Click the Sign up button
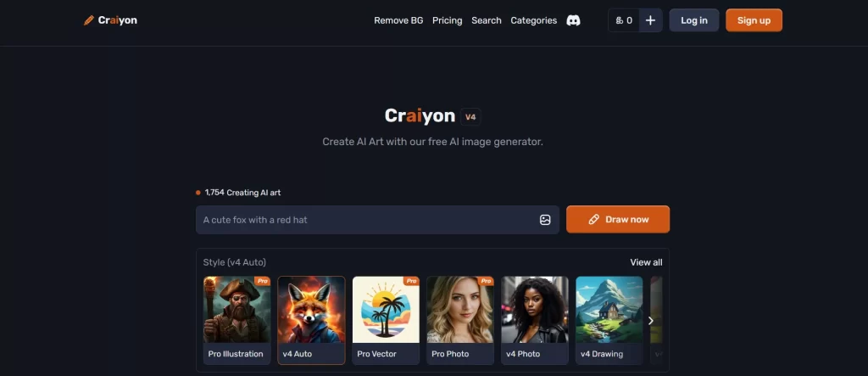This screenshot has width=868, height=376. click(754, 20)
